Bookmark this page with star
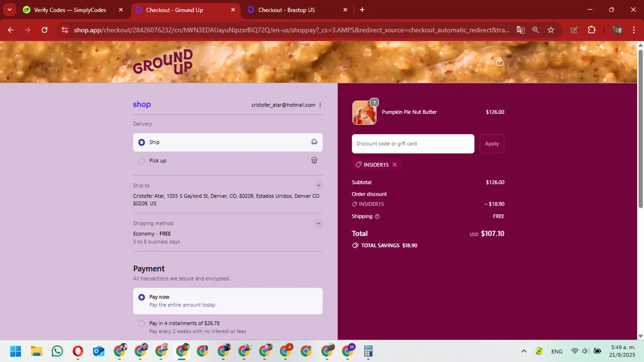This screenshot has height=362, width=644. (551, 30)
